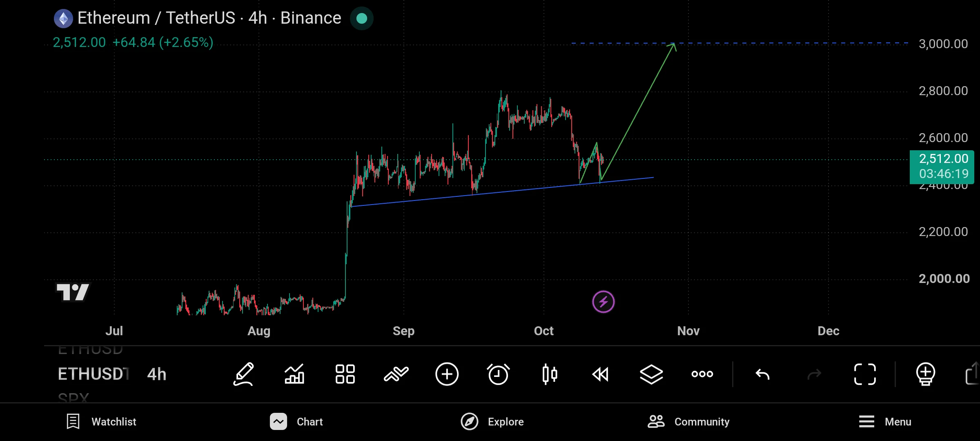Open the object tree layers icon
The image size is (980, 441).
651,374
